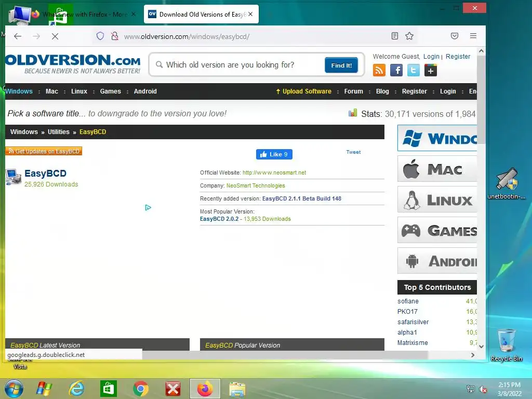Close the Download Old Versions tab
Screen dimensions: 532x399
(250, 14)
